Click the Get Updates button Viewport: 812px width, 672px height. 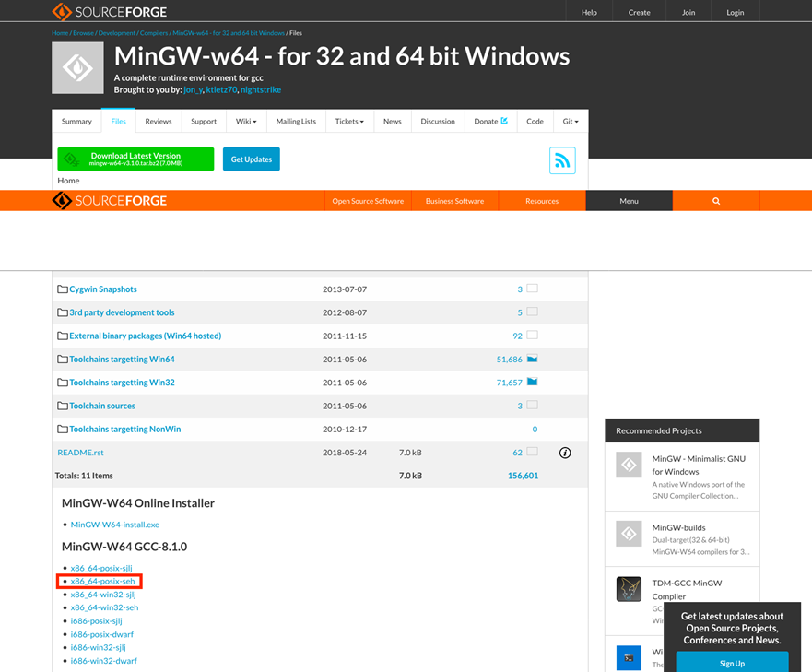252,159
